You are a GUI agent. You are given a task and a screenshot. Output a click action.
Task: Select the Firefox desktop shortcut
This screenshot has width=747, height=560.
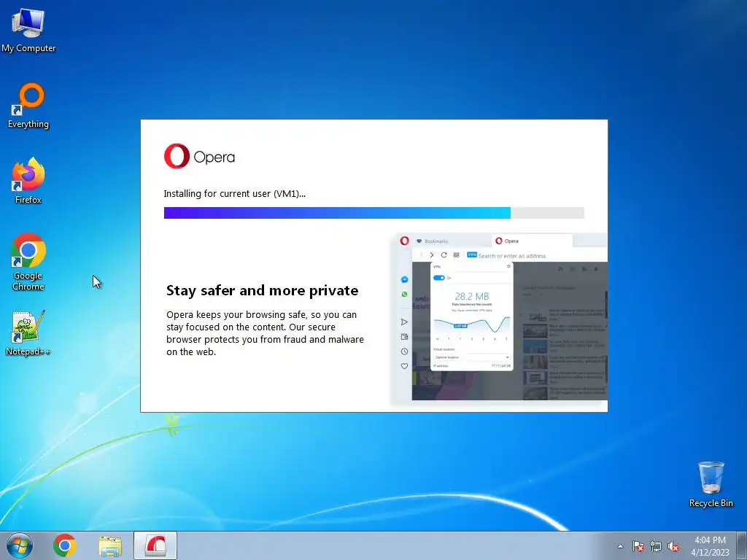[28, 181]
